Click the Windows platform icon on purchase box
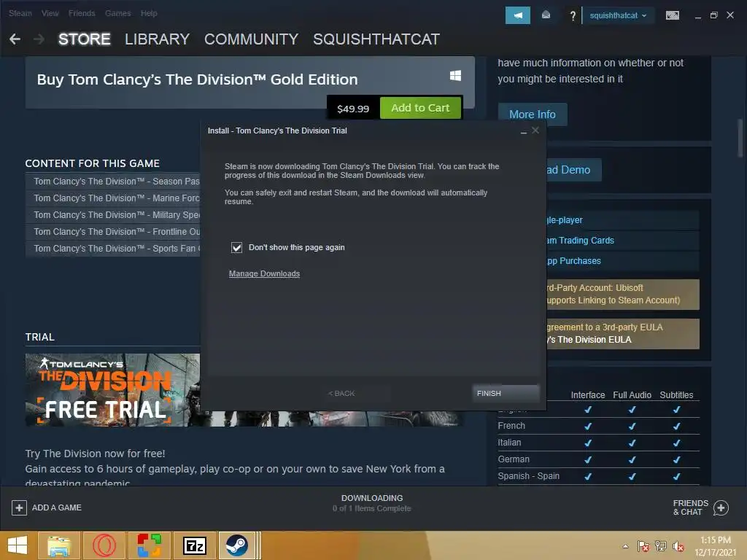 tap(455, 75)
